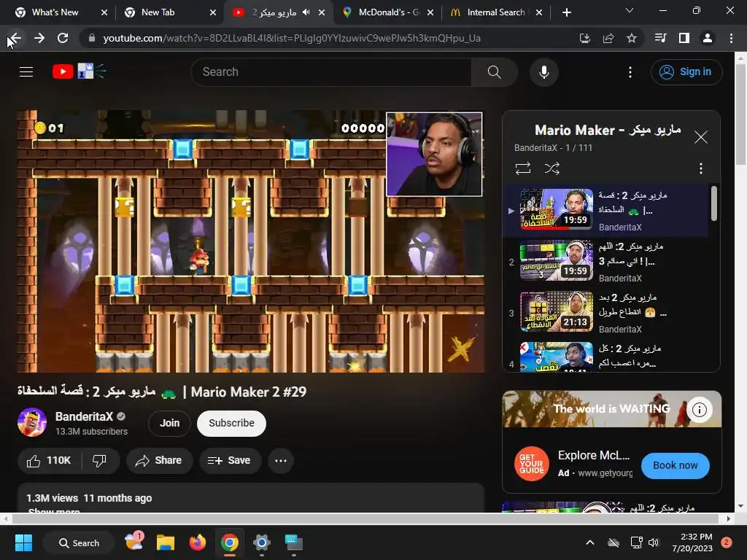Open the install app icon in address bar
Viewport: 747px width, 560px height.
584,38
